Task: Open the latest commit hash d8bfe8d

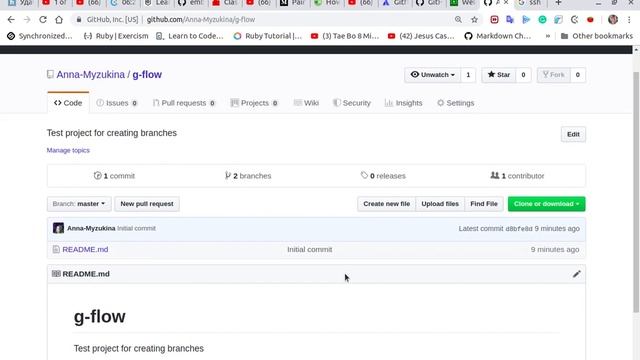Action: click(519, 229)
